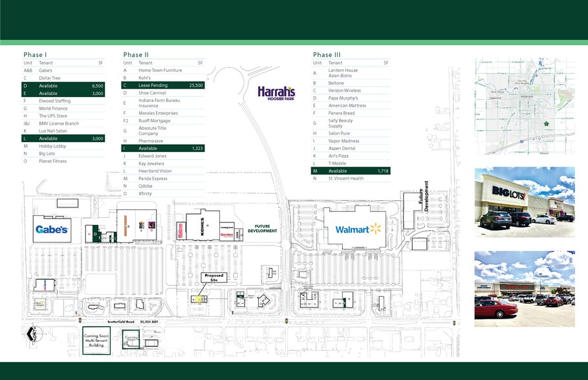Click the Phase III heading
Image resolution: width=588 pixels, height=380 pixels.
pos(326,55)
